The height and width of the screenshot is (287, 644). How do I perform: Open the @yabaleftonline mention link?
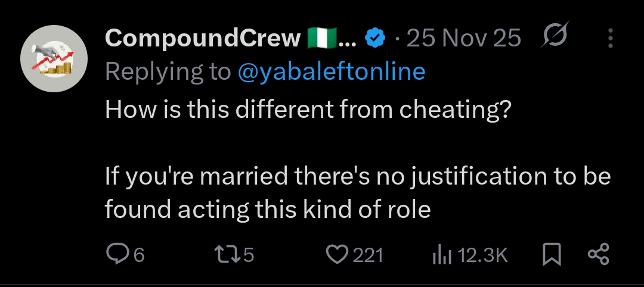coord(331,72)
